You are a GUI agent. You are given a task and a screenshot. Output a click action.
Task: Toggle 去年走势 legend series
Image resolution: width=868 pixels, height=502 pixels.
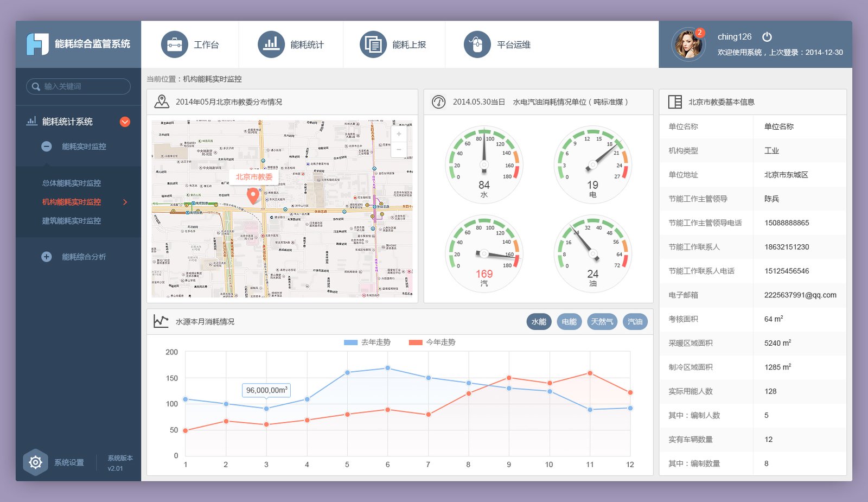point(367,342)
